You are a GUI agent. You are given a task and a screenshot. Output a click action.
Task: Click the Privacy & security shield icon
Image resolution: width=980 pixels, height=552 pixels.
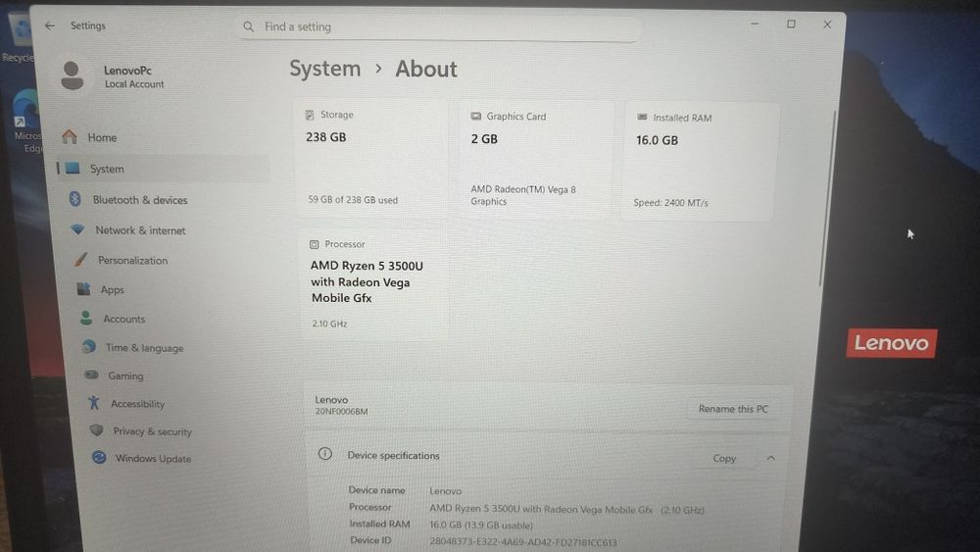click(96, 430)
